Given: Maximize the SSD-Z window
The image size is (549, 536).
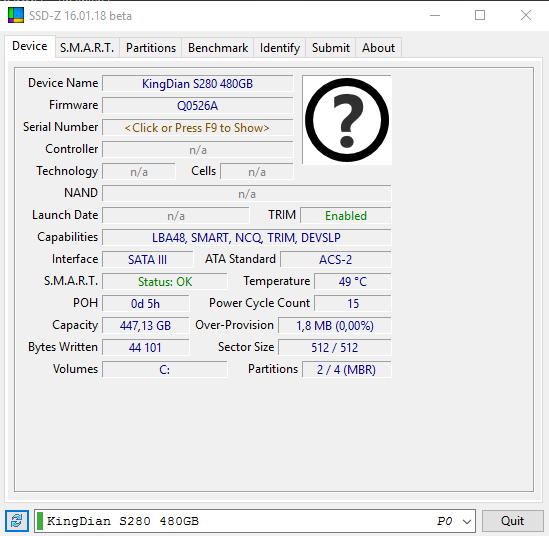Looking at the screenshot, I should click(480, 15).
